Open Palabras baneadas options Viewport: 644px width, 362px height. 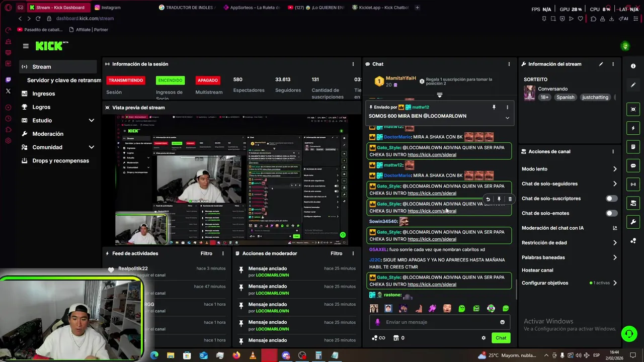569,257
